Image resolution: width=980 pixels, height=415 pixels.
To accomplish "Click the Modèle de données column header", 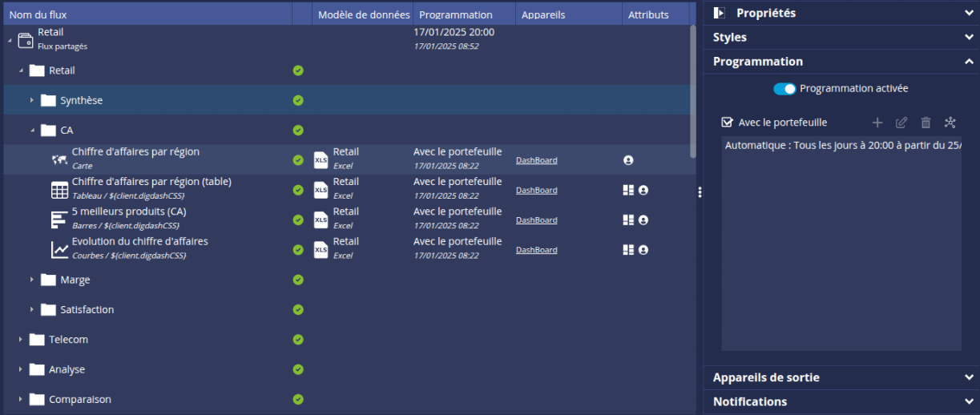I will tap(364, 14).
